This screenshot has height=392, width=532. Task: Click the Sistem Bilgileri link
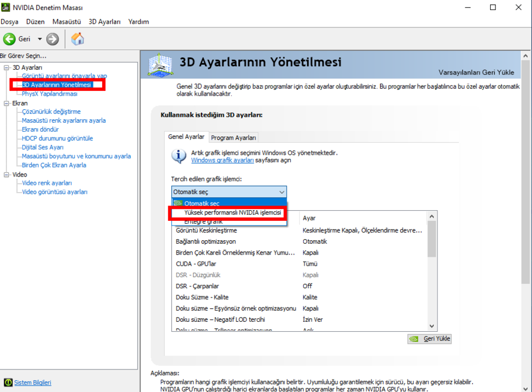(x=33, y=383)
